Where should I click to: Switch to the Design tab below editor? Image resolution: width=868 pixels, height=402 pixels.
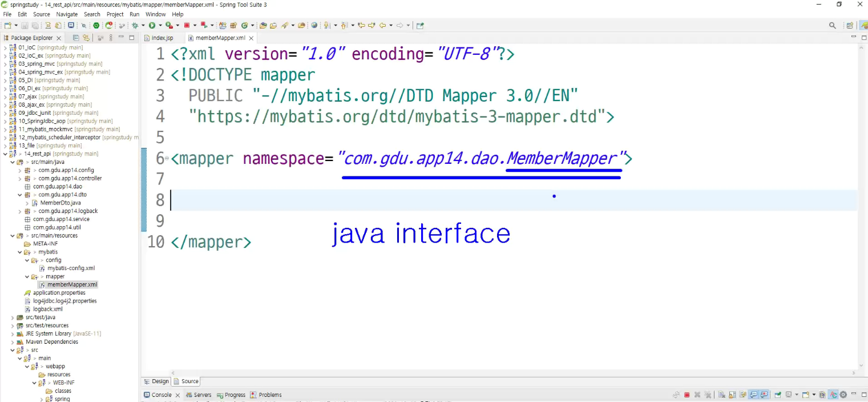click(x=157, y=381)
